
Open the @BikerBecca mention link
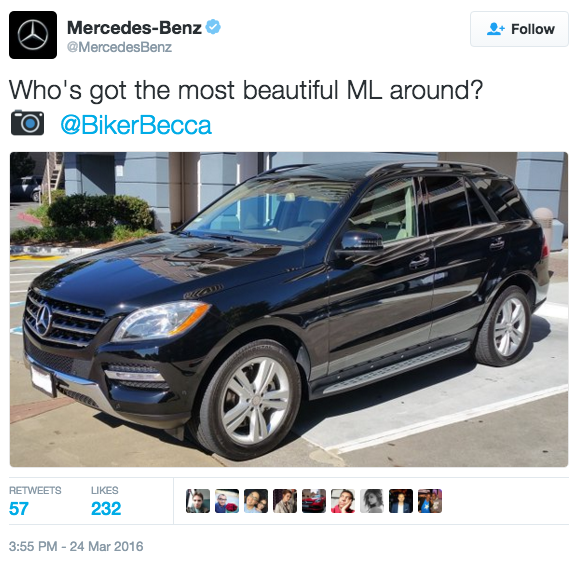coord(136,125)
